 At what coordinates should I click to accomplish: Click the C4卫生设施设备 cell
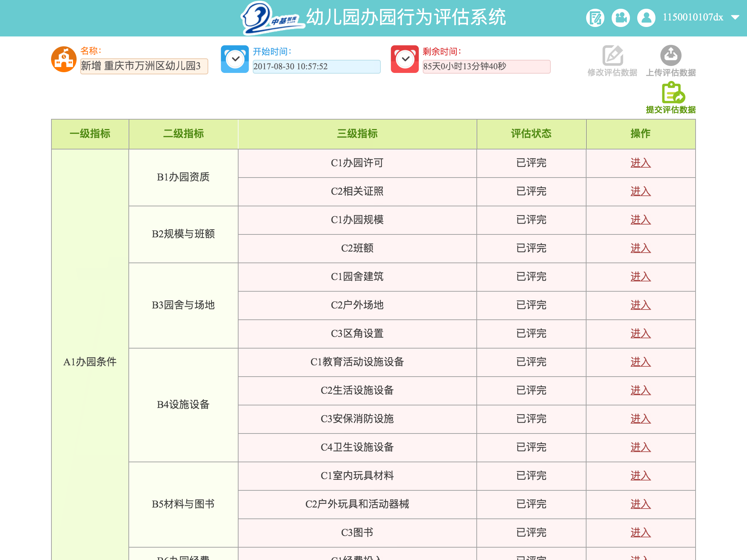coord(357,447)
